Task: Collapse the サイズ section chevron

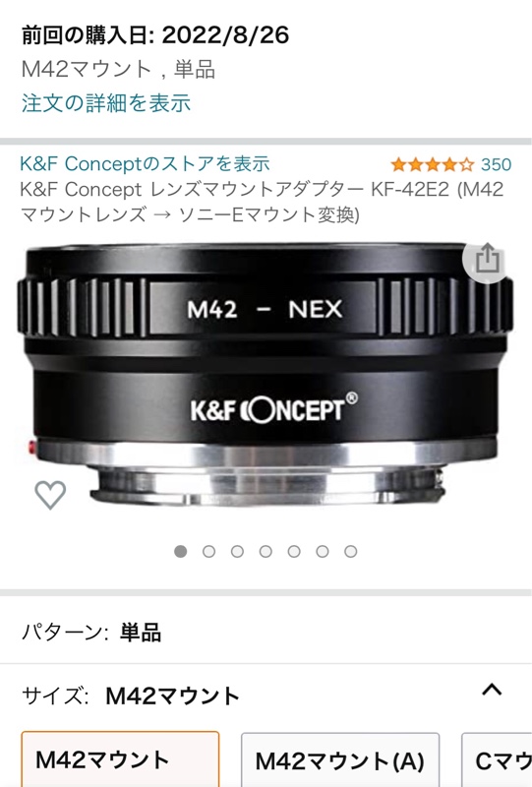Action: coord(492,690)
